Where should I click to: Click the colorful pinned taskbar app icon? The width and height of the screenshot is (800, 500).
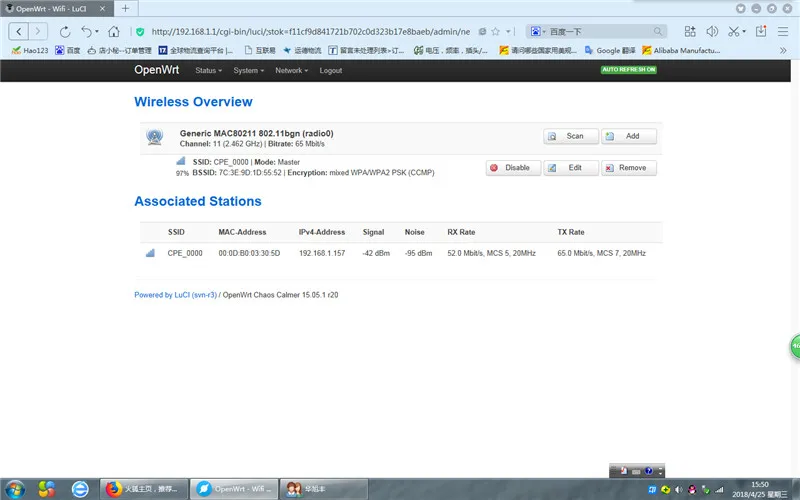[x=46, y=489]
